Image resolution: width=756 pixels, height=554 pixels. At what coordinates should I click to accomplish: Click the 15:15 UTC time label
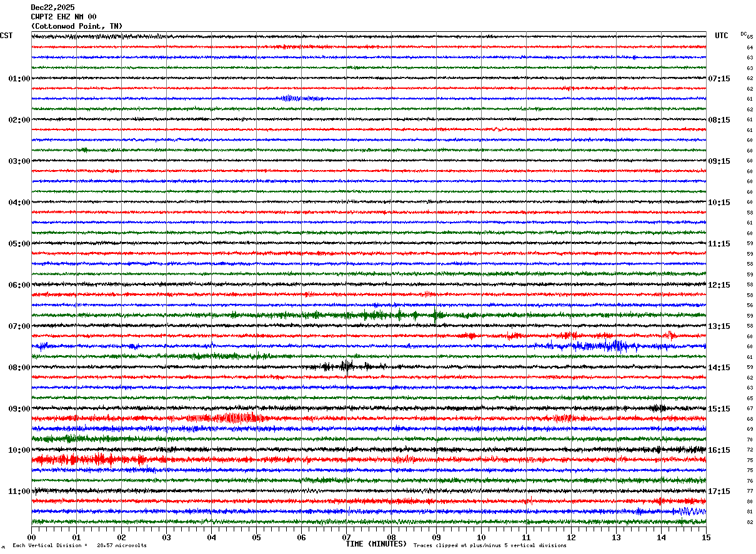[719, 409]
